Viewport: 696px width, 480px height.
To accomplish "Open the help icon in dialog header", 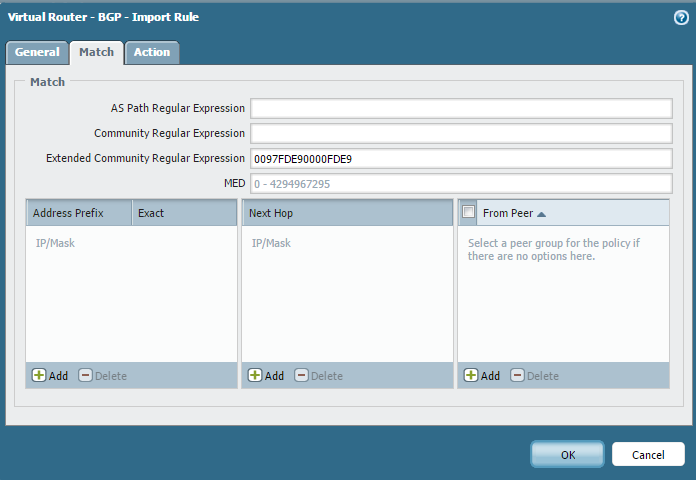I will coord(681,17).
